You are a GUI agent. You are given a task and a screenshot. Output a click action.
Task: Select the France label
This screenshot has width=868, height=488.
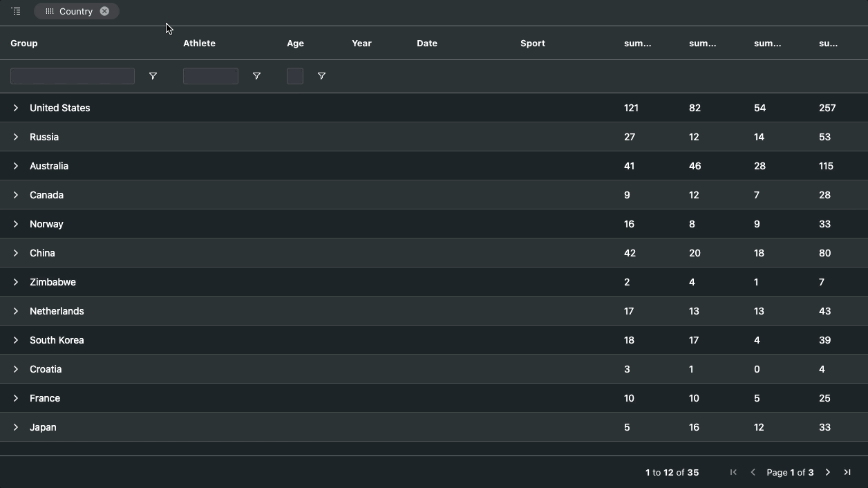[x=45, y=398]
